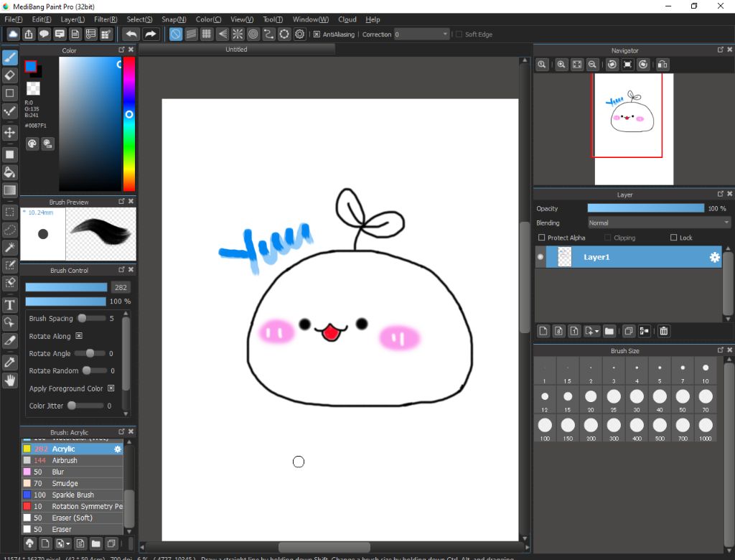Screen dimensions: 735x560
Task: Open the Correction value dropdown
Action: pyautogui.click(x=445, y=34)
